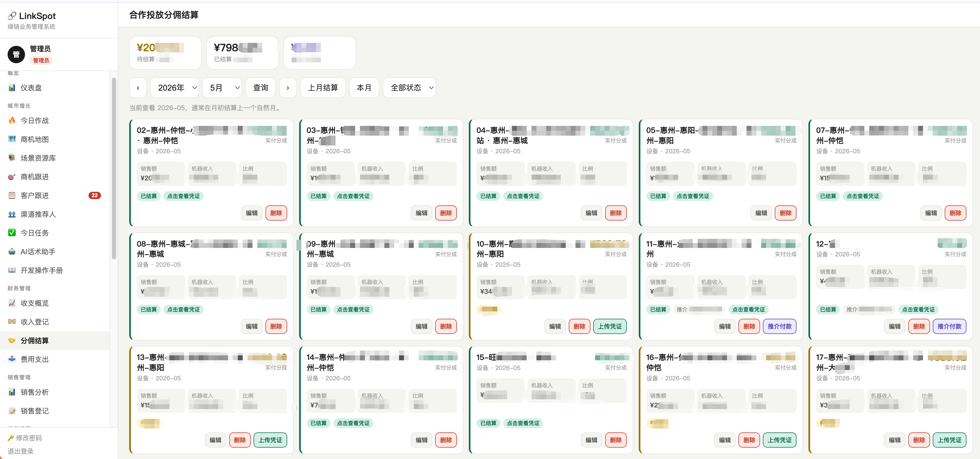Viewport: 980px width, 459px height.
Task: Click the sidebar vertical scrollbar
Action: pos(114,168)
